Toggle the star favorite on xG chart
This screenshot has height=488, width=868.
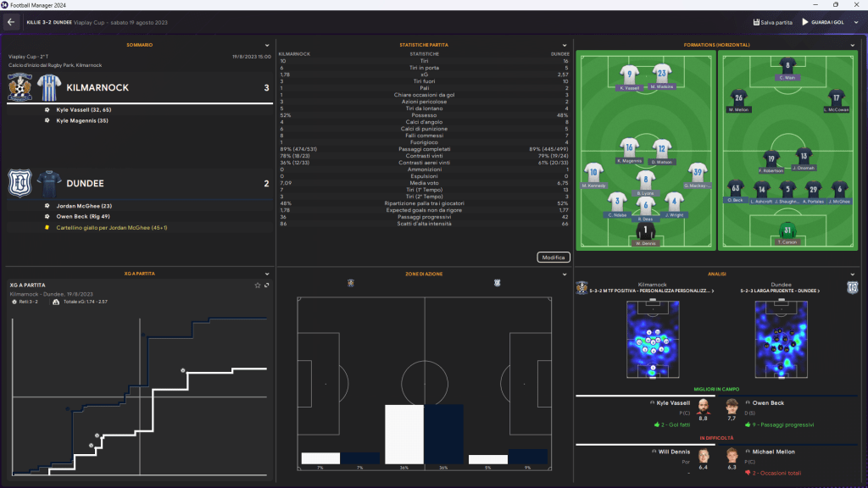click(x=258, y=285)
